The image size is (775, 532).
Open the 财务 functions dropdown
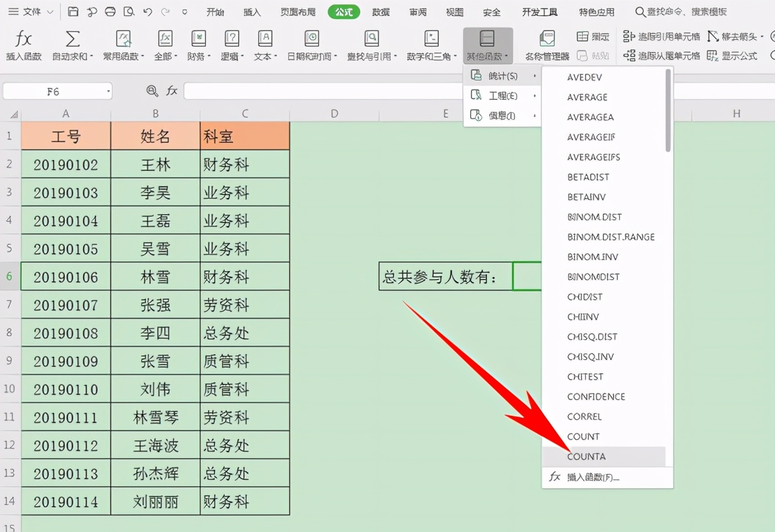tap(199, 46)
